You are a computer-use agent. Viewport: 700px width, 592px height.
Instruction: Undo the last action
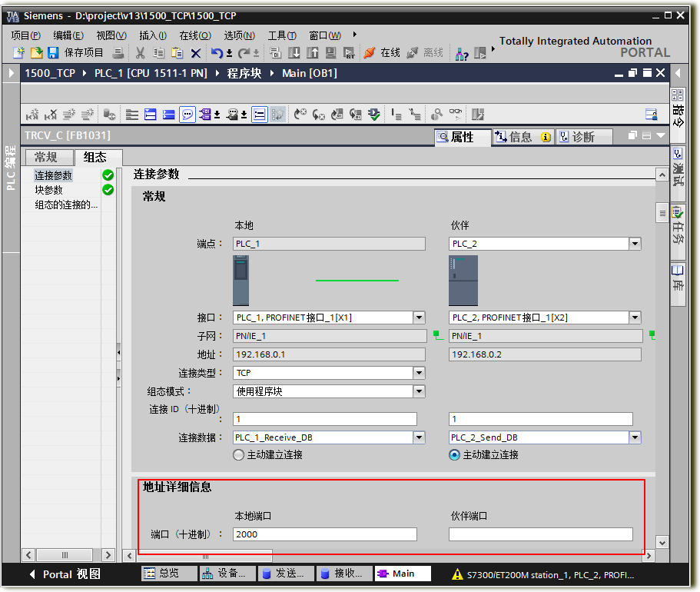pyautogui.click(x=217, y=53)
